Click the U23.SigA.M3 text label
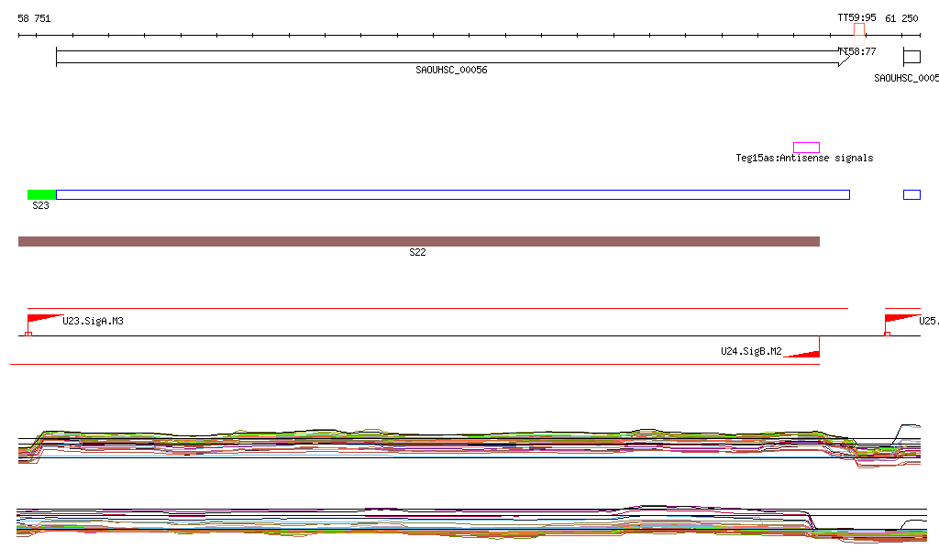 click(x=93, y=322)
